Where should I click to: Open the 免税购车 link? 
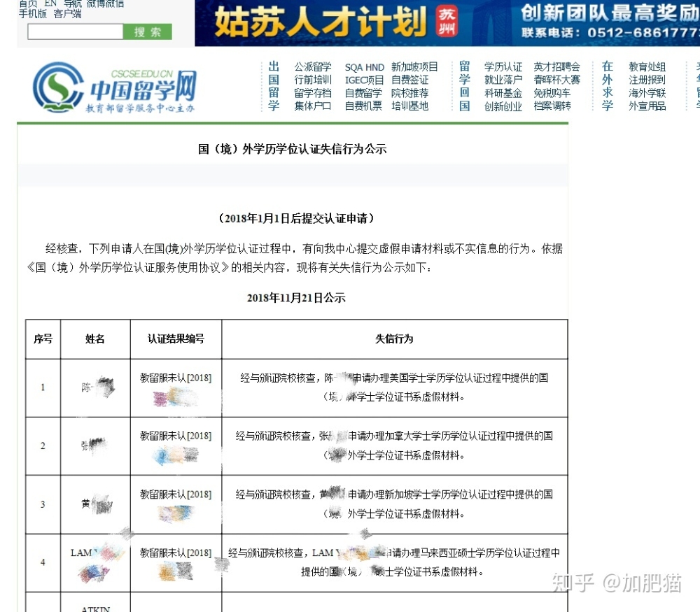(552, 93)
